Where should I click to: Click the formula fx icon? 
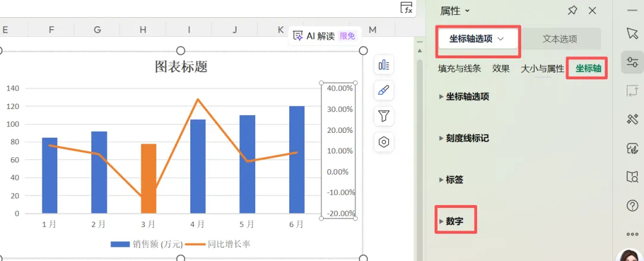[x=407, y=8]
